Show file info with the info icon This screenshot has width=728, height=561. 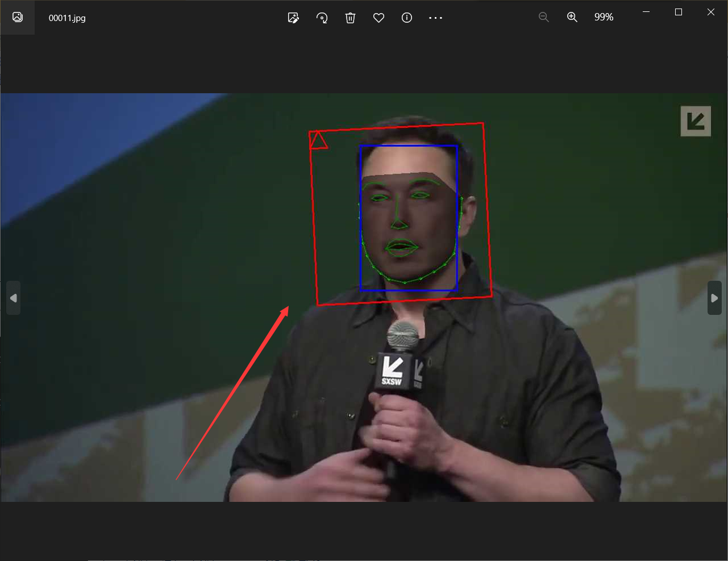point(407,18)
